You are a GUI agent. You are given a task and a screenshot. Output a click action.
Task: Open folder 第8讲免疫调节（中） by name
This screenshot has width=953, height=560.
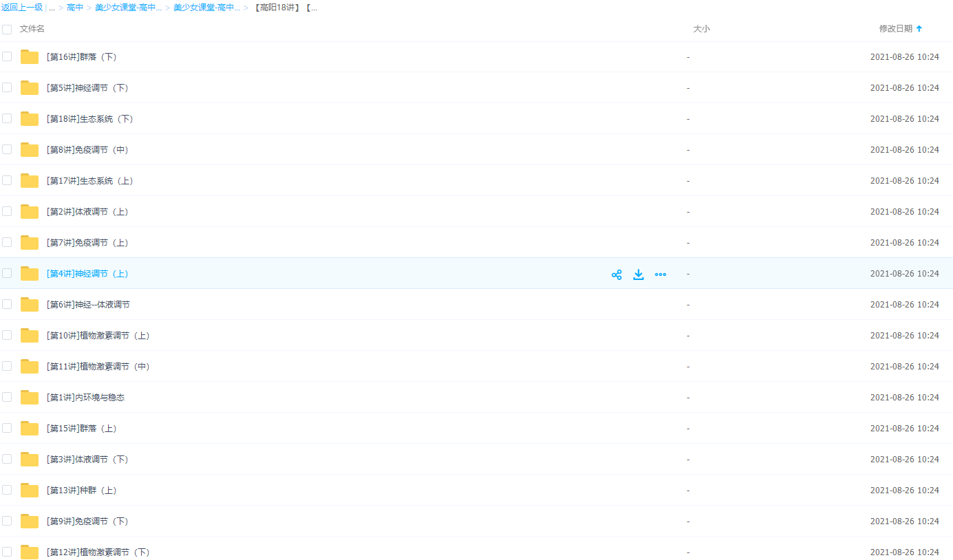click(x=87, y=150)
